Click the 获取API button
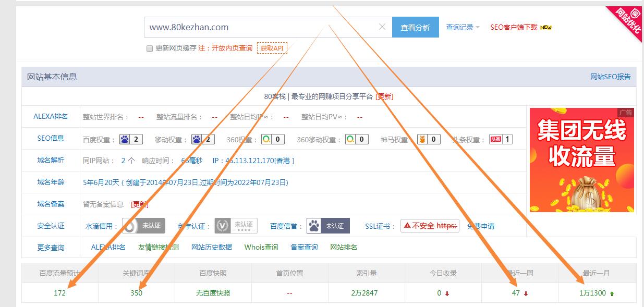Viewport: 644px width, 307px height. [272, 48]
